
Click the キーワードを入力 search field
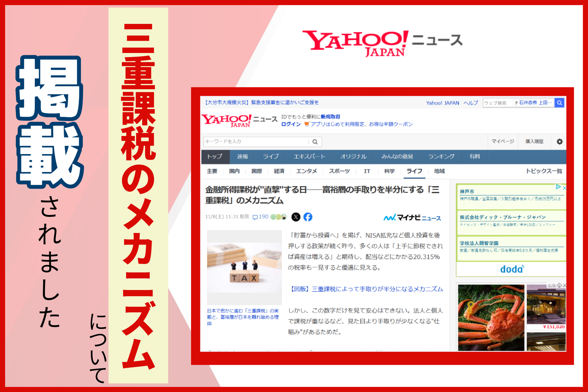point(256,141)
